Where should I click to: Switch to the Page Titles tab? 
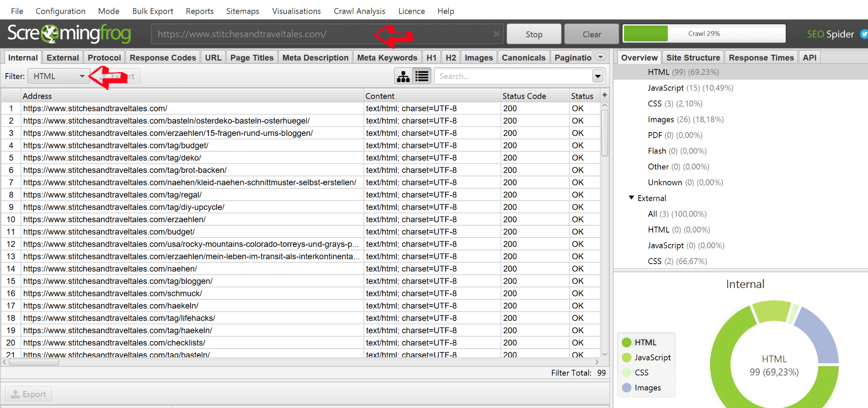(252, 58)
